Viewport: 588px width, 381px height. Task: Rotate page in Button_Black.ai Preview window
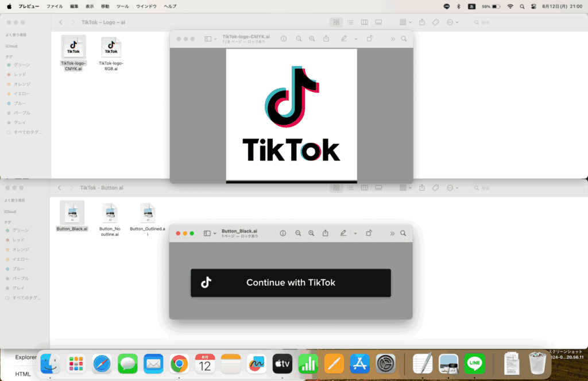(x=369, y=233)
